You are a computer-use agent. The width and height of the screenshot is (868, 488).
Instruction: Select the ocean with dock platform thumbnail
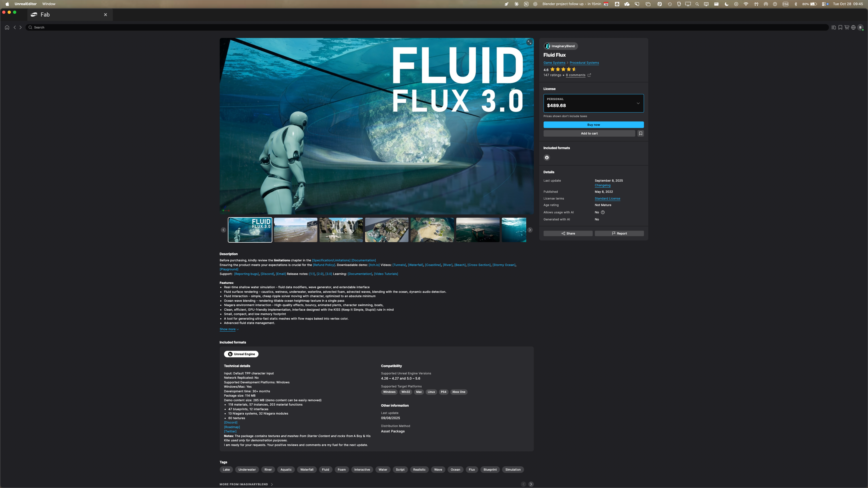478,230
